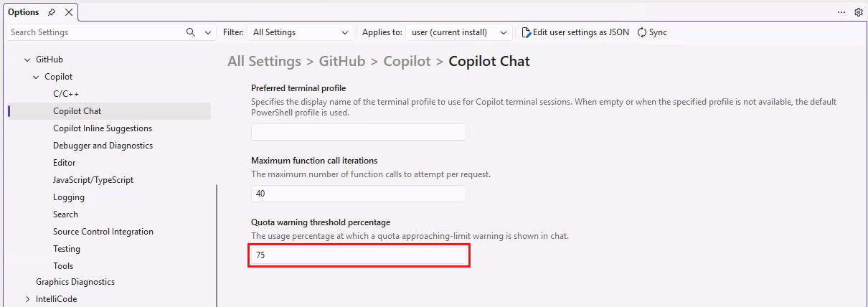Open Source Control Integration settings
The width and height of the screenshot is (868, 307).
tap(103, 232)
